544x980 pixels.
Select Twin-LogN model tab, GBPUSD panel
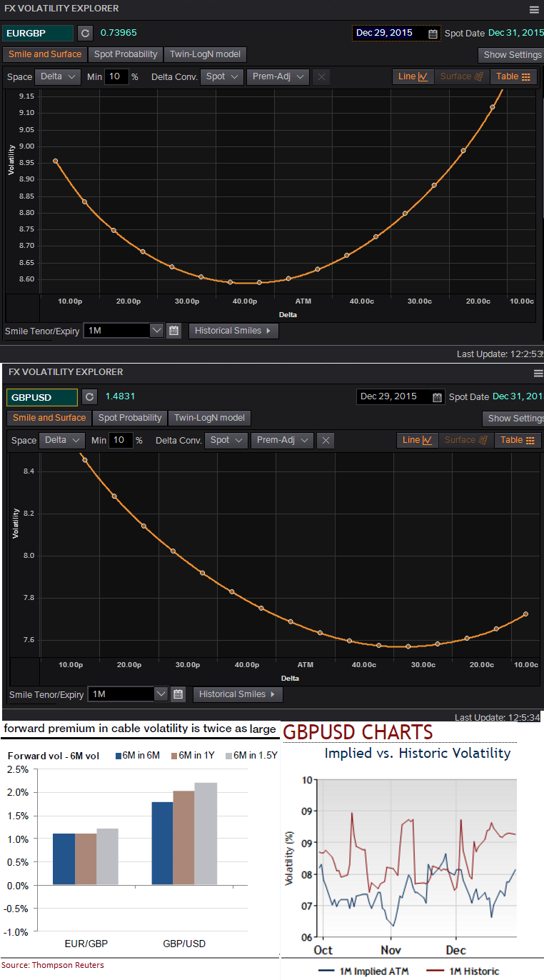point(210,418)
